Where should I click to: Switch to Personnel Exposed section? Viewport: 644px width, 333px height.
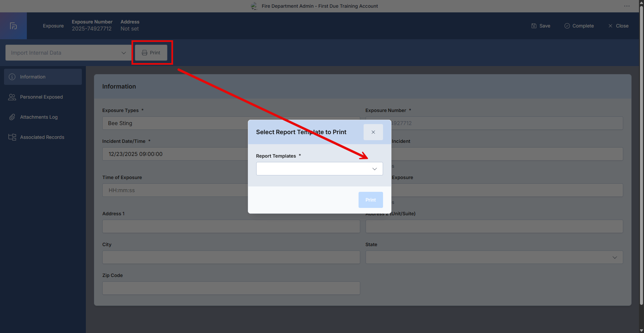(41, 97)
